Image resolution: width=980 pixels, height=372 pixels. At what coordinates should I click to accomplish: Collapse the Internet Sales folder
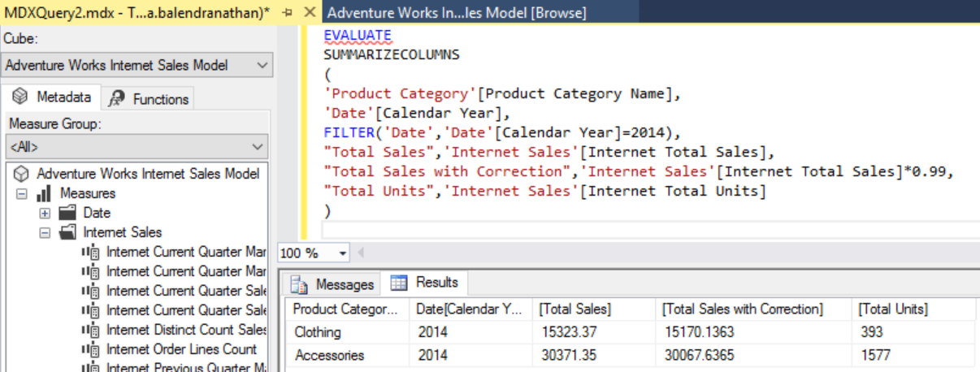[45, 232]
